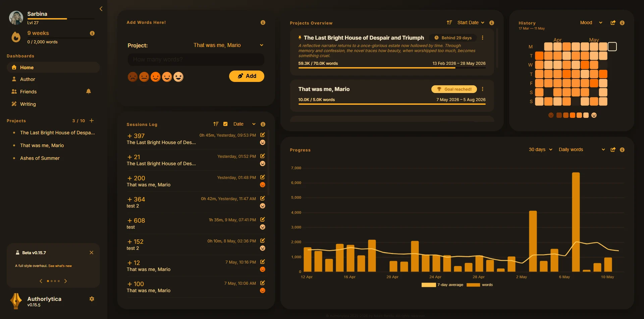Collapse the left sidebar with the chevron

101,9
